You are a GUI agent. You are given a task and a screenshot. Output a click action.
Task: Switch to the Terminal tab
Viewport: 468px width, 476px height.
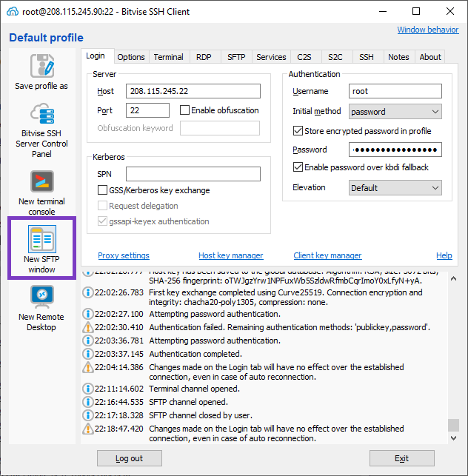[169, 57]
